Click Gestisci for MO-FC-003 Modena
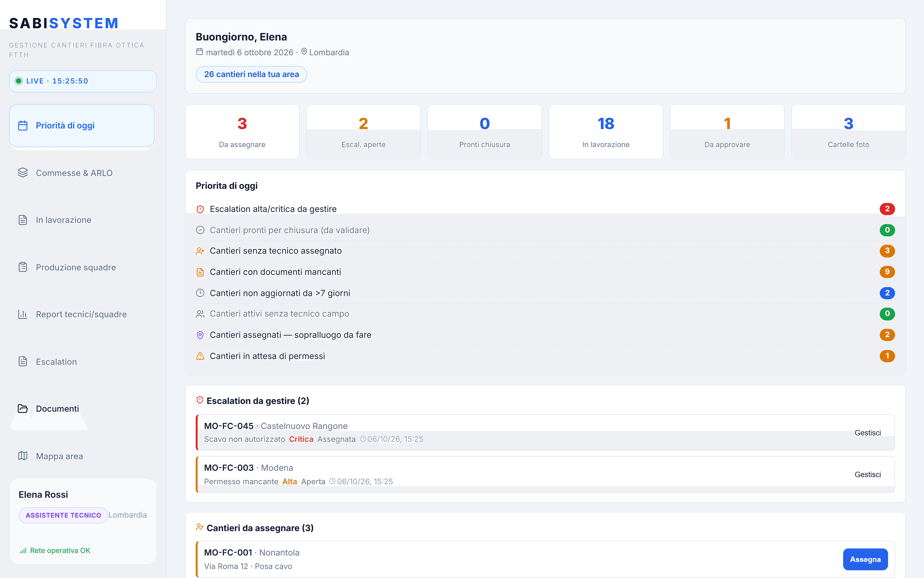 tap(868, 474)
